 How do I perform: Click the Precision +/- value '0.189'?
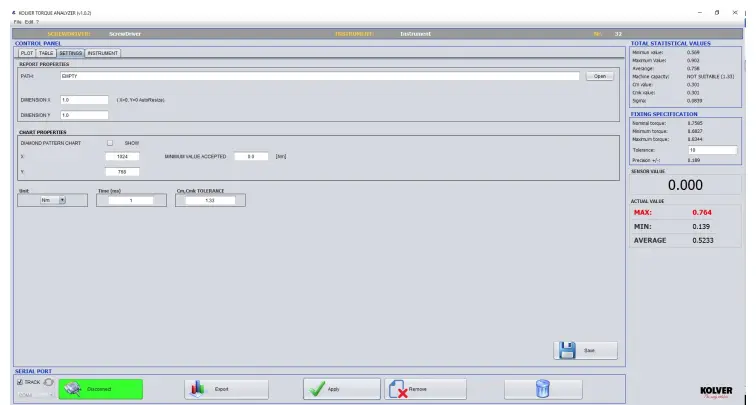pos(694,160)
